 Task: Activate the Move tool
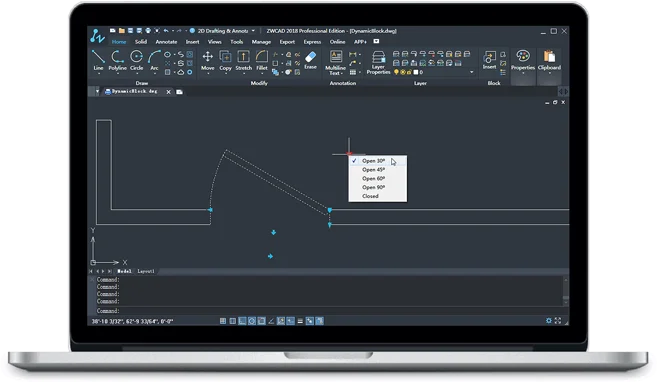pyautogui.click(x=207, y=60)
